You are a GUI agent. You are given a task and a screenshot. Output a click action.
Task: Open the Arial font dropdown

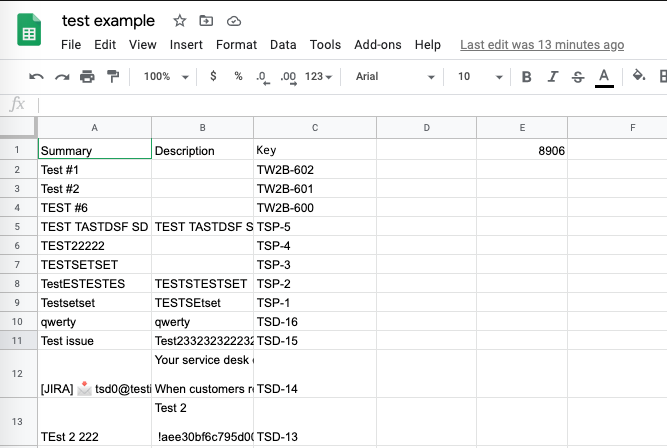(x=395, y=77)
